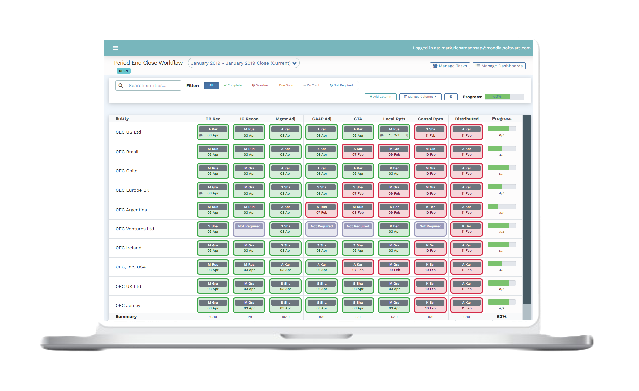
Task: Open the red CTA task for ABC Brazil
Action: pyautogui.click(x=358, y=152)
